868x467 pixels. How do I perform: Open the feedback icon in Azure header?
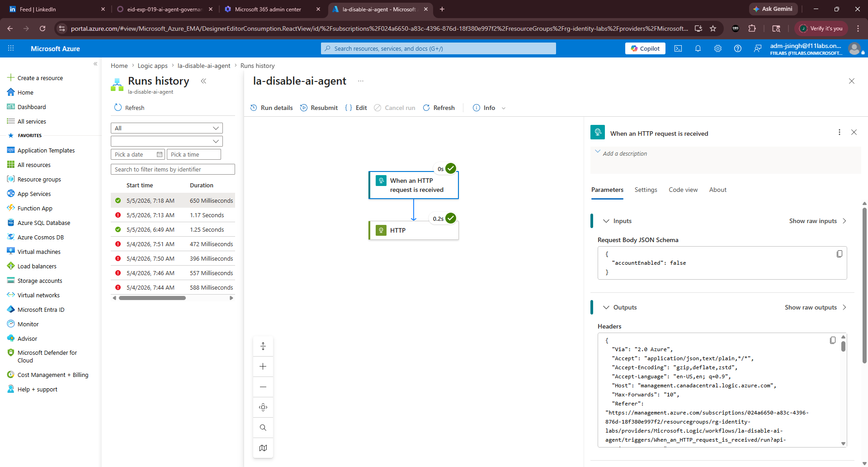(x=758, y=48)
